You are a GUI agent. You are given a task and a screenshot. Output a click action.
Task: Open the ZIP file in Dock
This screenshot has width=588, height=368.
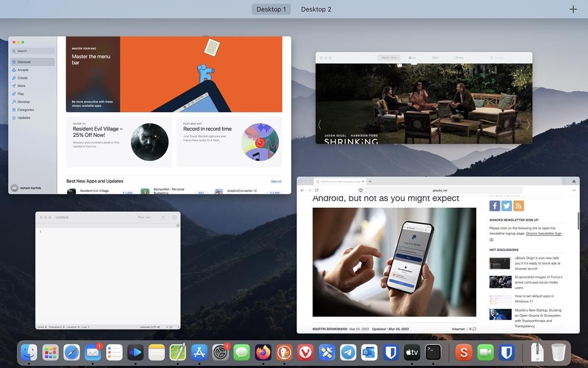pyautogui.click(x=537, y=352)
